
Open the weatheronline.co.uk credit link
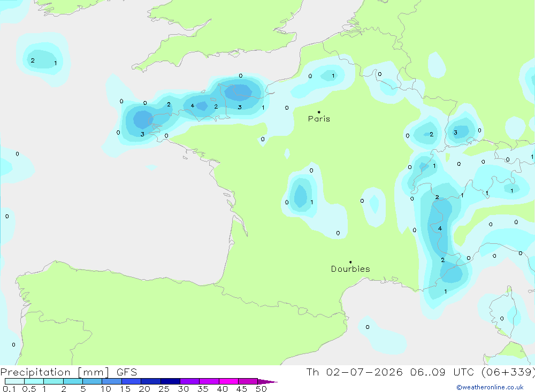point(490,387)
